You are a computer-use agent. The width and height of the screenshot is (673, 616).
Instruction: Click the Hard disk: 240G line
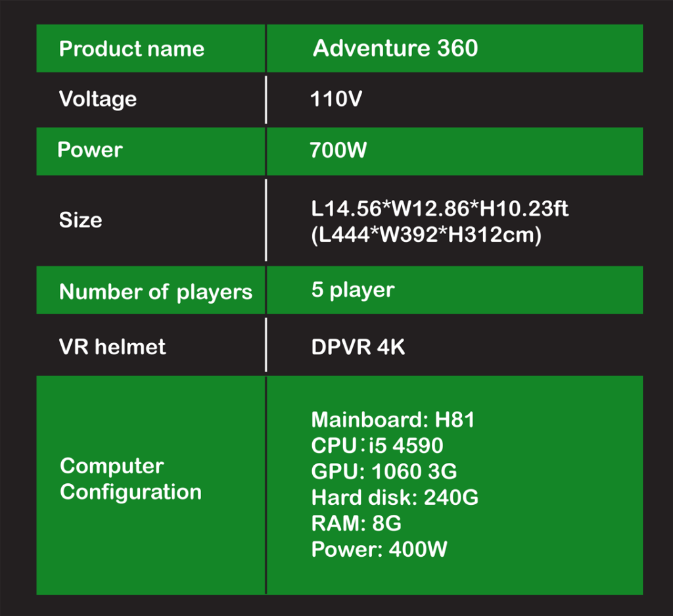(x=395, y=497)
